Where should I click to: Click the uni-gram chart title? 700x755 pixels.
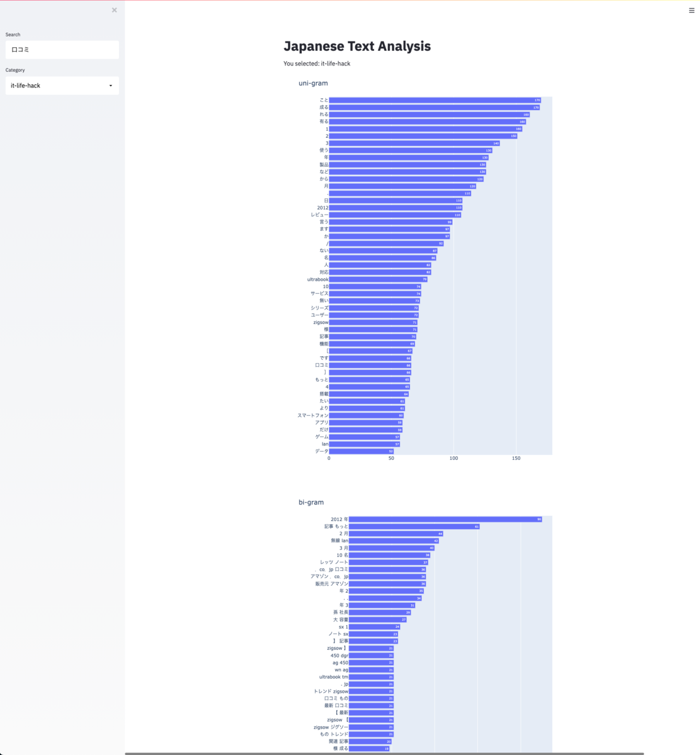(x=313, y=83)
